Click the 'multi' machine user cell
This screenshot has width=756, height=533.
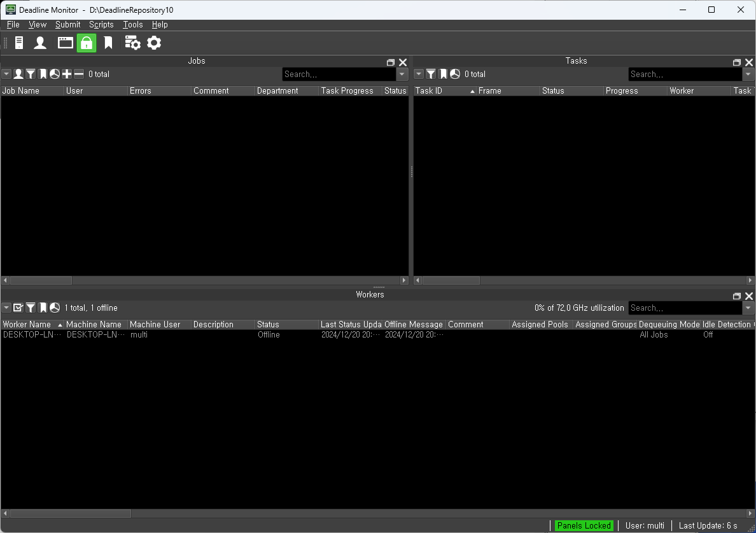(x=159, y=335)
